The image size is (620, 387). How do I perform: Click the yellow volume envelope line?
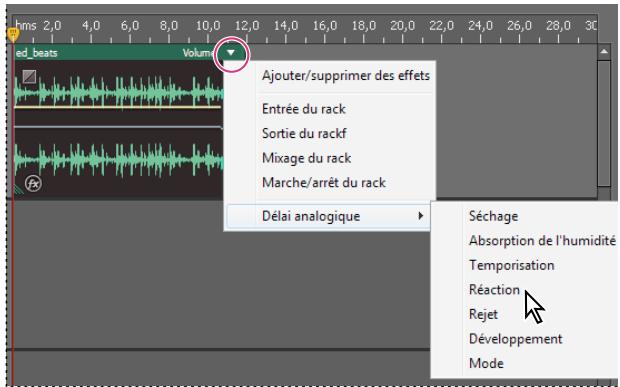click(x=117, y=107)
